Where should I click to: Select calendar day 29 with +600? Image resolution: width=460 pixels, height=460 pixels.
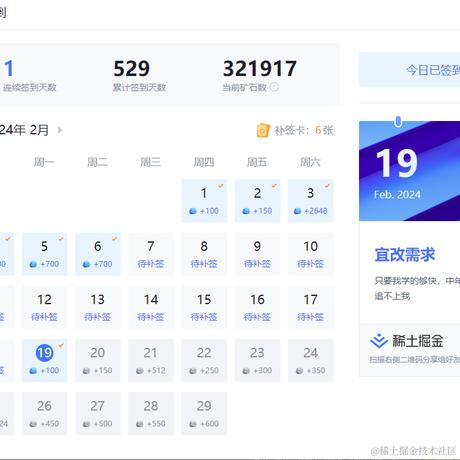click(204, 414)
